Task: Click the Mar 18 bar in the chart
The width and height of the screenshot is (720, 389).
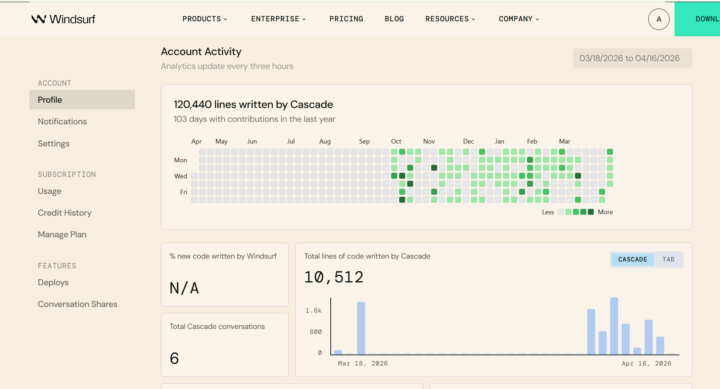Action: pyautogui.click(x=338, y=352)
